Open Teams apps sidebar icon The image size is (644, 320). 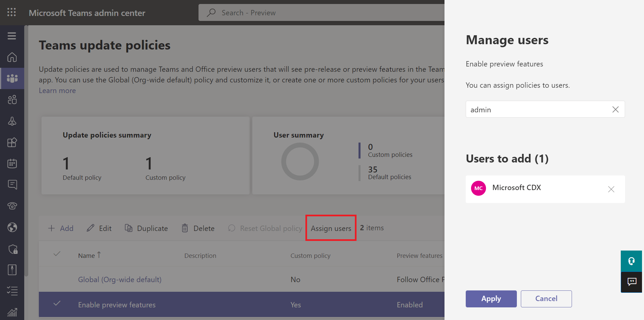pyautogui.click(x=12, y=142)
